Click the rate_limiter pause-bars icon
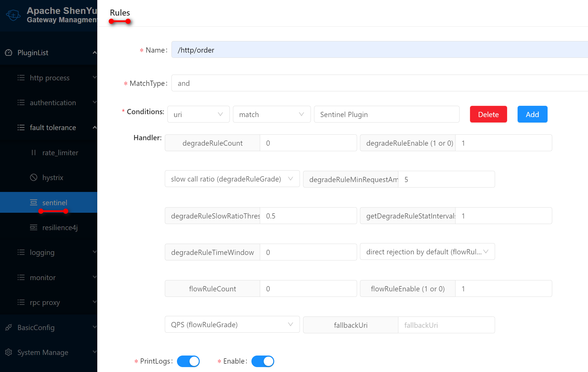 click(x=33, y=153)
